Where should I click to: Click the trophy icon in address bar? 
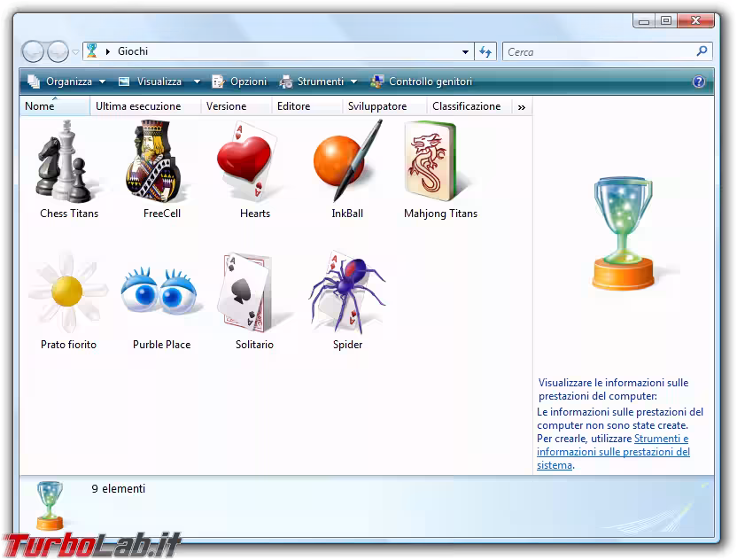pyautogui.click(x=92, y=51)
